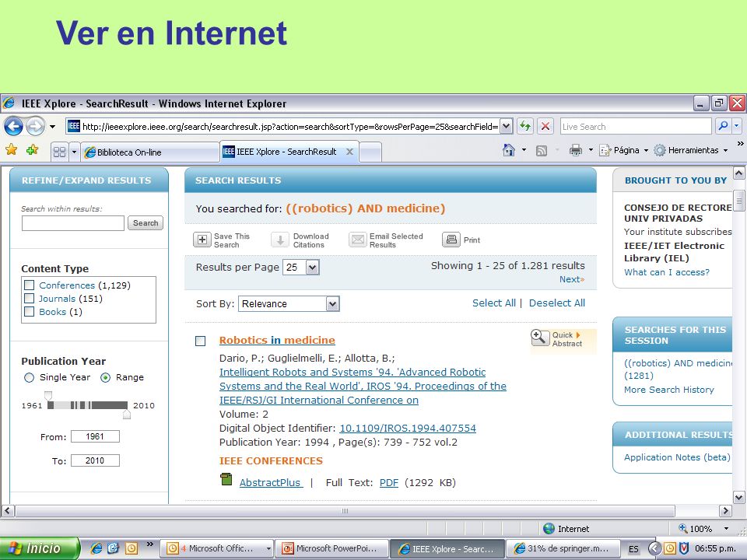Open Quick Abstract magnifier icon

[540, 338]
